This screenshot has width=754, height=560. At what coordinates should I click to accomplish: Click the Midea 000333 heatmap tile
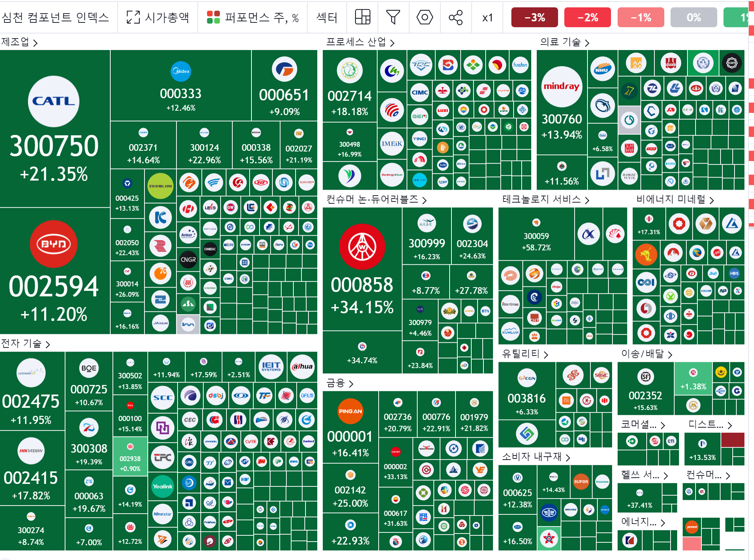181,86
